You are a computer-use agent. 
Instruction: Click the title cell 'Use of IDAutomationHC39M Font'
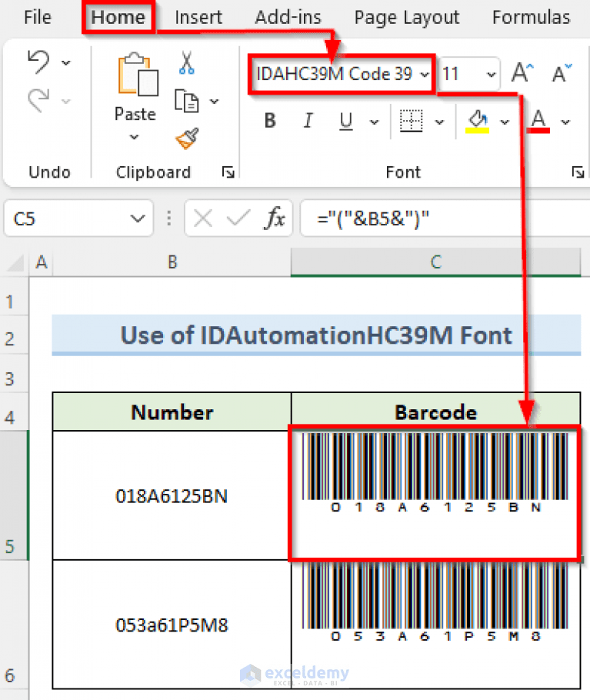pyautogui.click(x=316, y=335)
